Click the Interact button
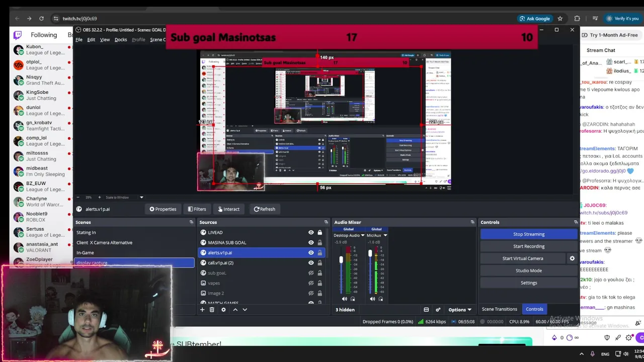 228,209
